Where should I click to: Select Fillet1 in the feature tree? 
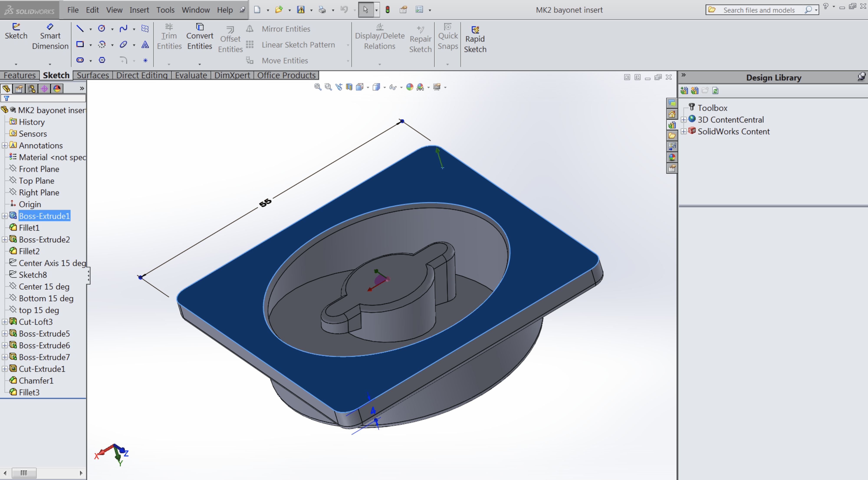[x=29, y=228]
